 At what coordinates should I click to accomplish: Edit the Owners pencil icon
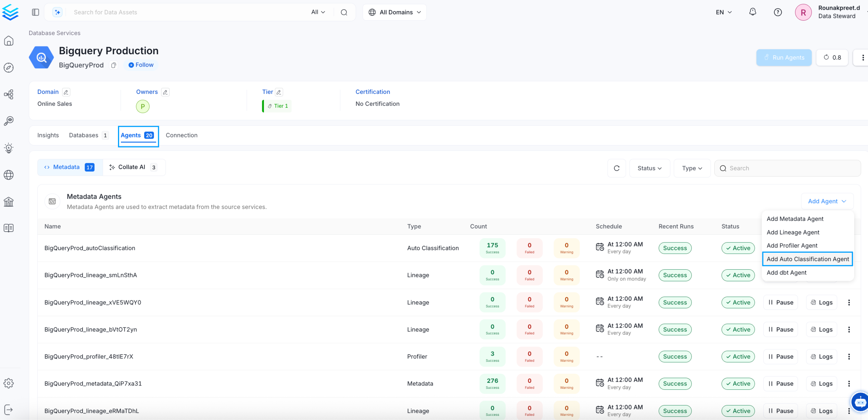pyautogui.click(x=165, y=92)
